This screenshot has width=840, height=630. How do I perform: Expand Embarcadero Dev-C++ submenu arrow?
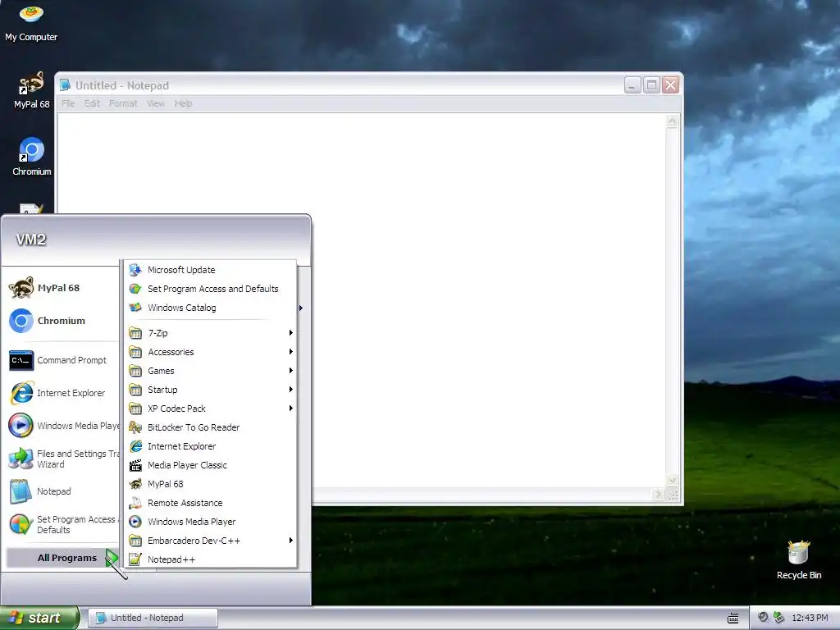291,541
